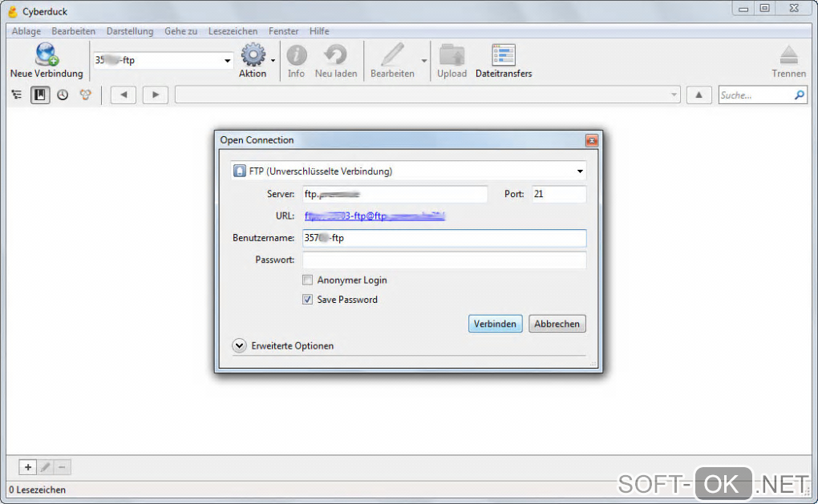Click into the Passwort field
The width and height of the screenshot is (818, 504).
click(x=444, y=260)
